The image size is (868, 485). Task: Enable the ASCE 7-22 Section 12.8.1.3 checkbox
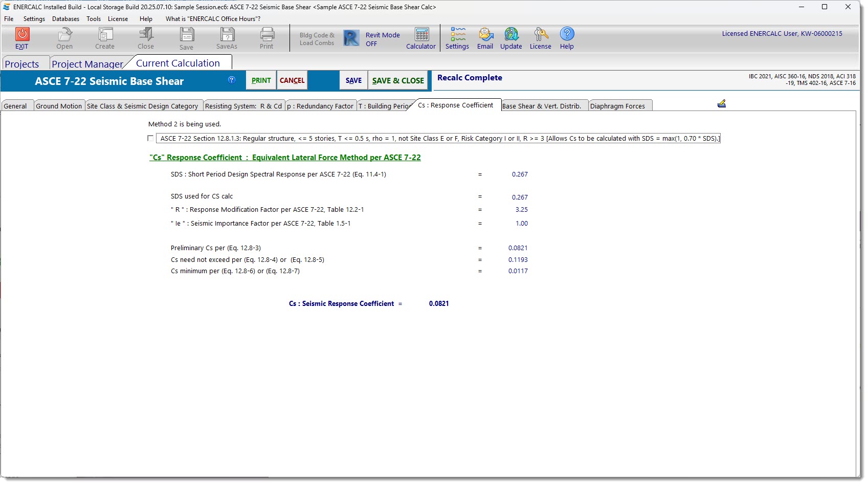[150, 138]
